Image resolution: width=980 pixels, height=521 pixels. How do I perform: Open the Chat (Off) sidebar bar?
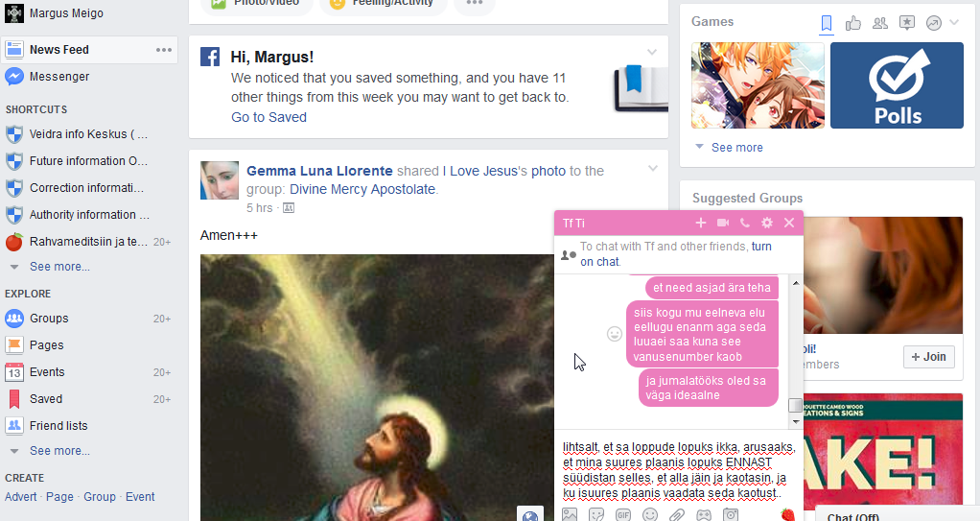[898, 514]
